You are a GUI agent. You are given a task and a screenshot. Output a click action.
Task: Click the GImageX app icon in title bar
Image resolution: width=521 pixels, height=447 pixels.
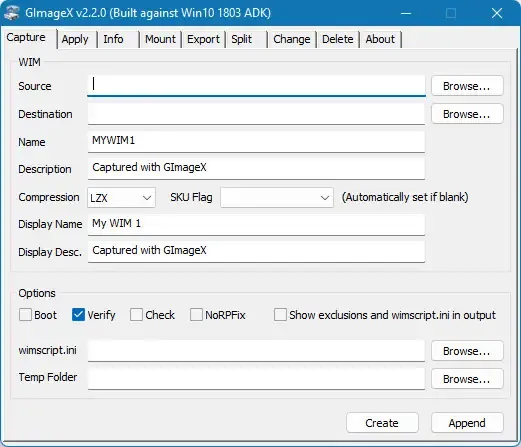point(12,13)
